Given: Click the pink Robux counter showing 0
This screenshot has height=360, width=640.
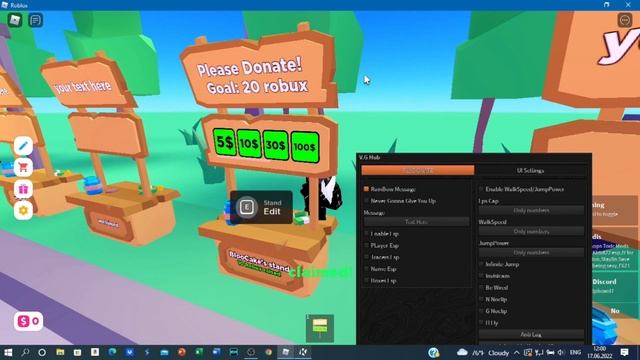Looking at the screenshot, I should click(x=28, y=321).
